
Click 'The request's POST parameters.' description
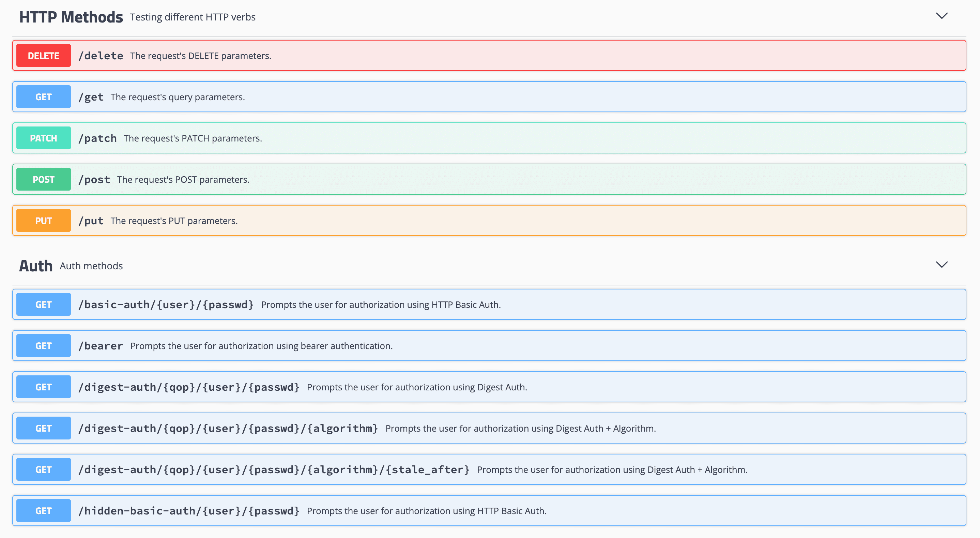click(183, 180)
